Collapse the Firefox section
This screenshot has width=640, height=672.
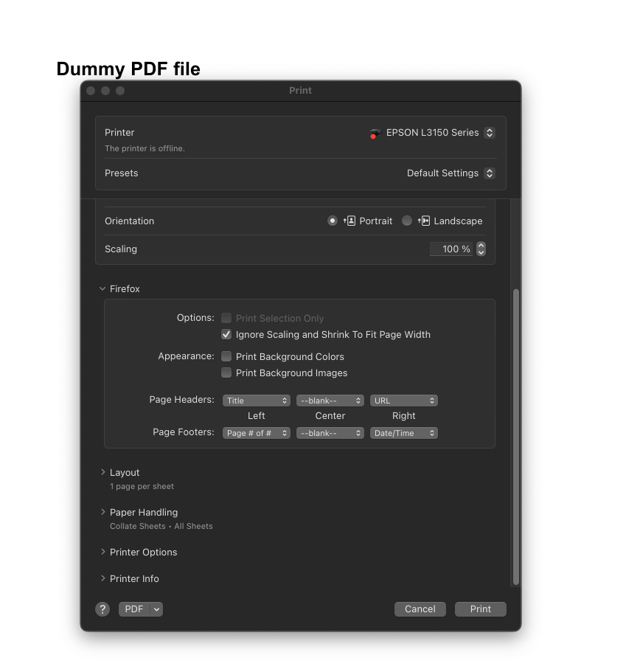102,289
